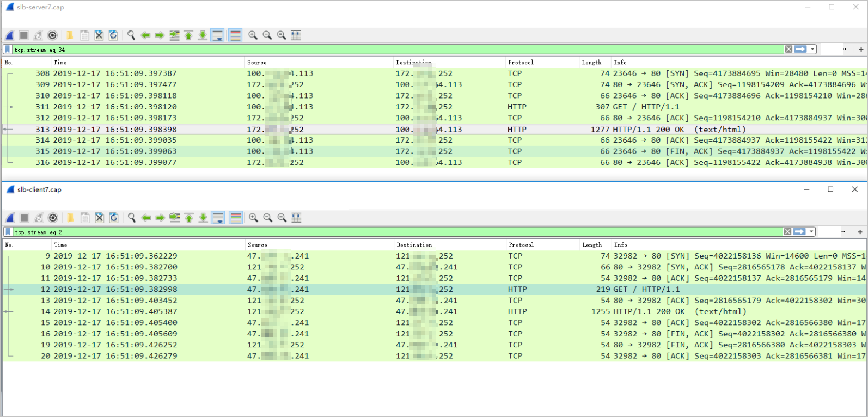Select packet 14 HTTP/1.1 200 OK row
Viewport: 868px width, 417px height.
pyautogui.click(x=434, y=311)
